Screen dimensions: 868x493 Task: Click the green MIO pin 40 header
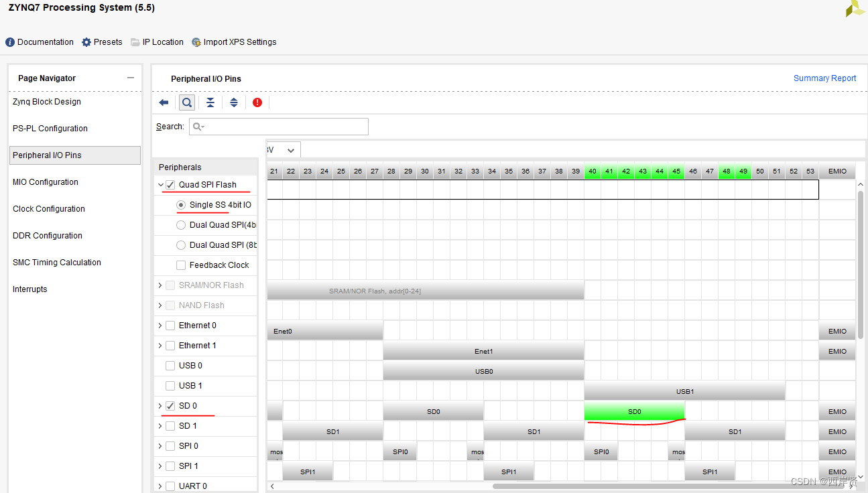pyautogui.click(x=593, y=171)
